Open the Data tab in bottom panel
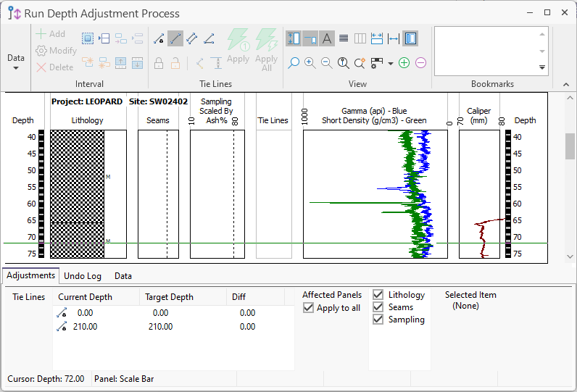This screenshot has height=392, width=577. [x=123, y=276]
